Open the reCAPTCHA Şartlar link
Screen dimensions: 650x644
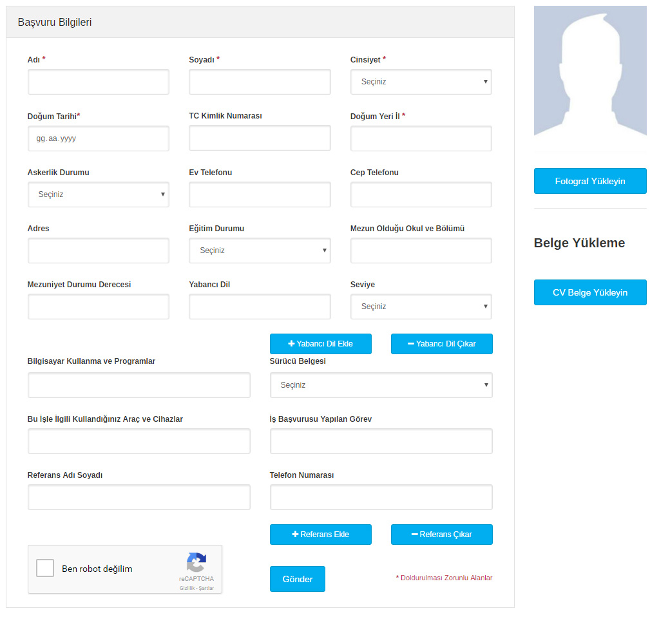pos(206,588)
